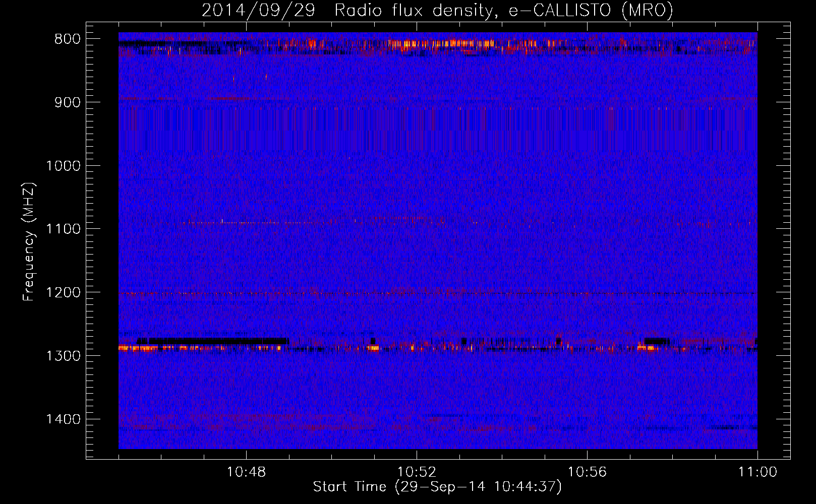Click the 1300 frequency tick label
The height and width of the screenshot is (504, 816).
(63, 356)
